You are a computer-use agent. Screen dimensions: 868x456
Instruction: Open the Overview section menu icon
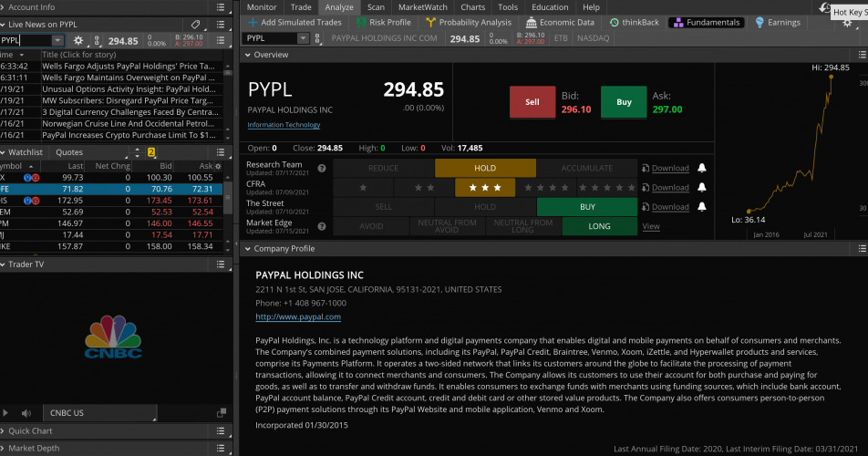click(x=862, y=55)
